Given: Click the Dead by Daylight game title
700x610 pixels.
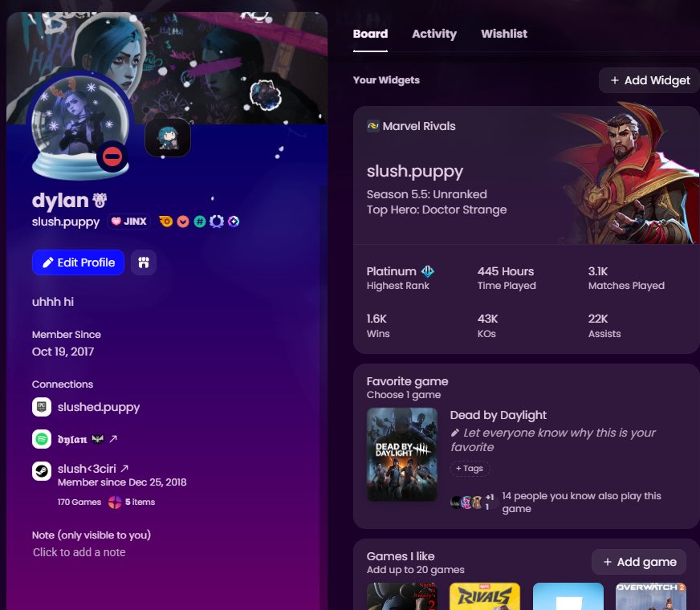Looking at the screenshot, I should 498,415.
